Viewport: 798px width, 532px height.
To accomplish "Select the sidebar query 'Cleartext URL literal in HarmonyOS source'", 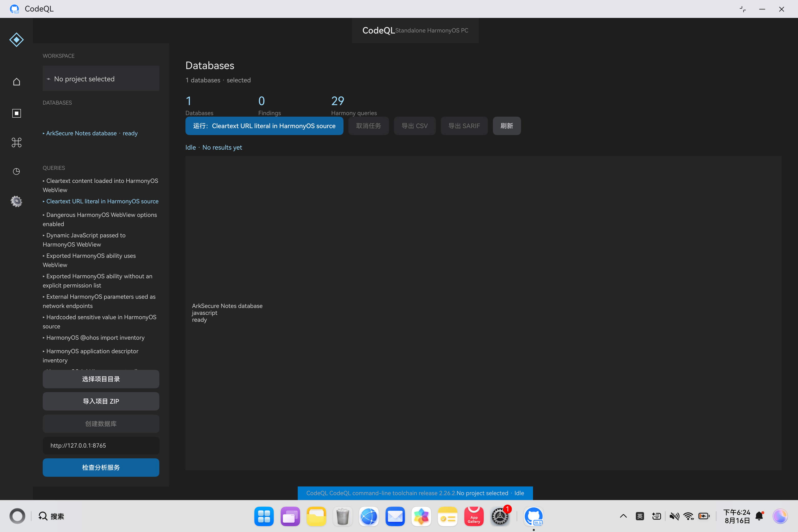I will (101, 202).
